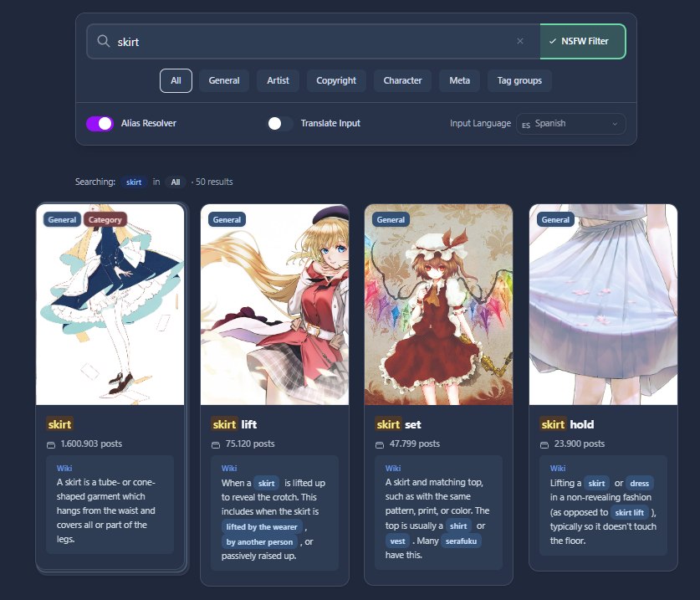
Task: Click the skirt hold tag title
Action: (x=567, y=424)
